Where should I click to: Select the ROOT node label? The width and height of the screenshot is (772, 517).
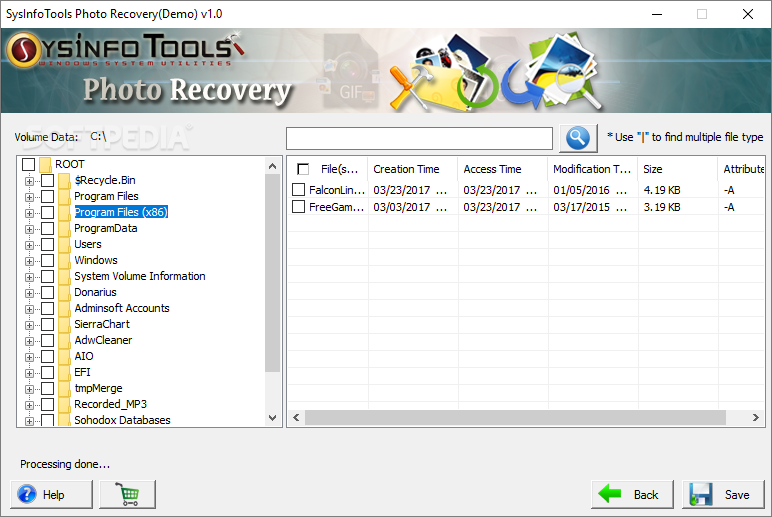69,164
